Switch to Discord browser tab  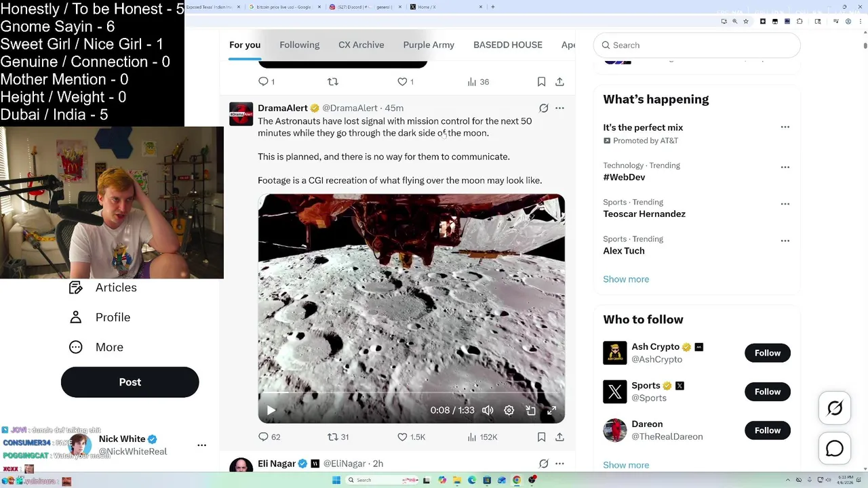[363, 7]
